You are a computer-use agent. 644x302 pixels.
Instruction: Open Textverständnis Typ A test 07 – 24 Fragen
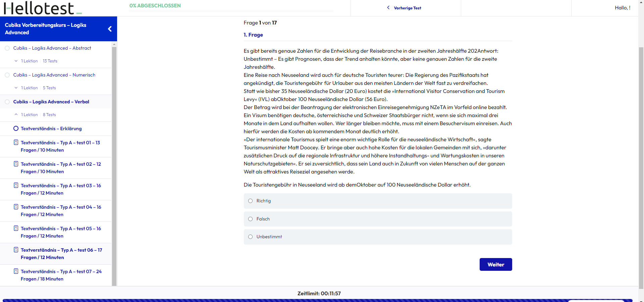[61, 275]
